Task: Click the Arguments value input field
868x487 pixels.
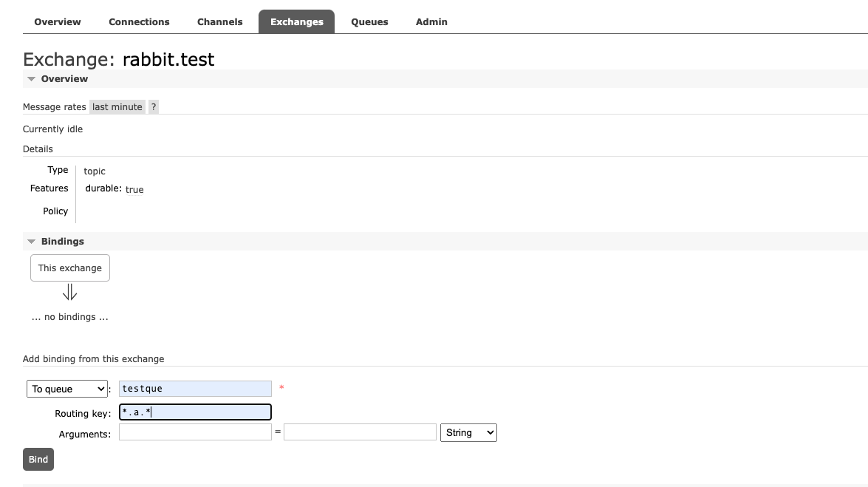Action: click(360, 432)
